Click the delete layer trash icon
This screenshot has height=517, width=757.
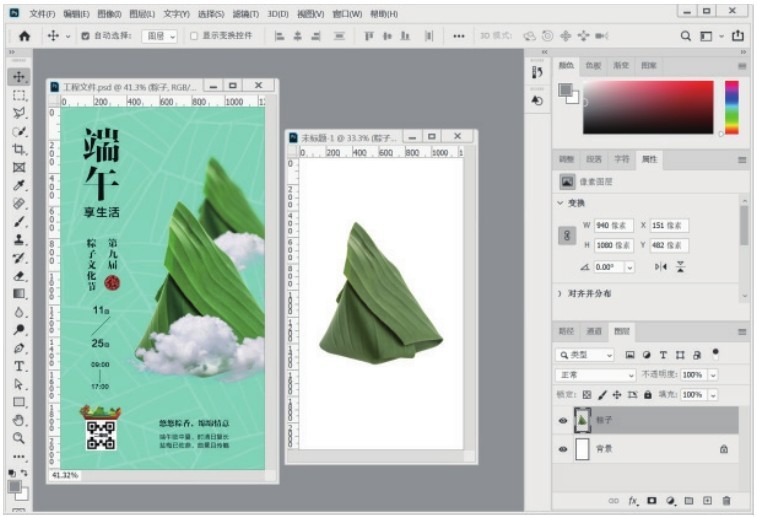[x=726, y=500]
